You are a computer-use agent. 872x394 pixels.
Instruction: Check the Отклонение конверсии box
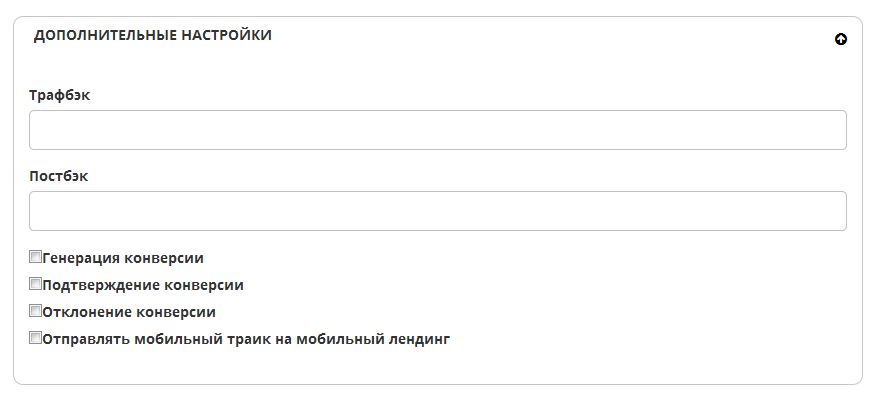click(36, 311)
